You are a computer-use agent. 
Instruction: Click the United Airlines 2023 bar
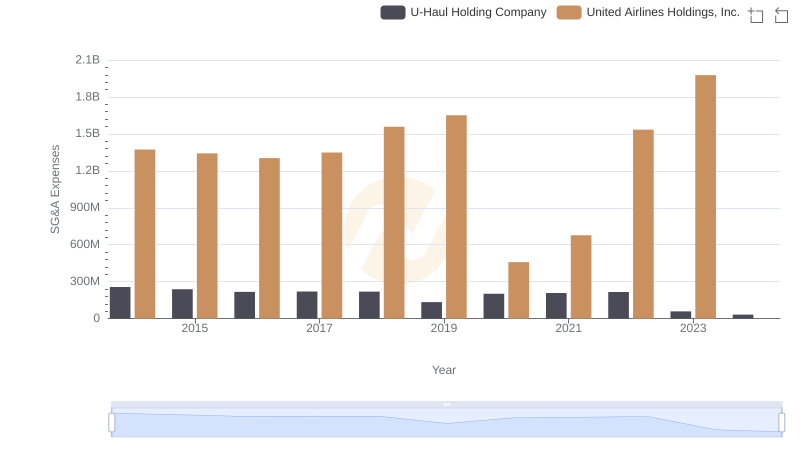tap(705, 196)
